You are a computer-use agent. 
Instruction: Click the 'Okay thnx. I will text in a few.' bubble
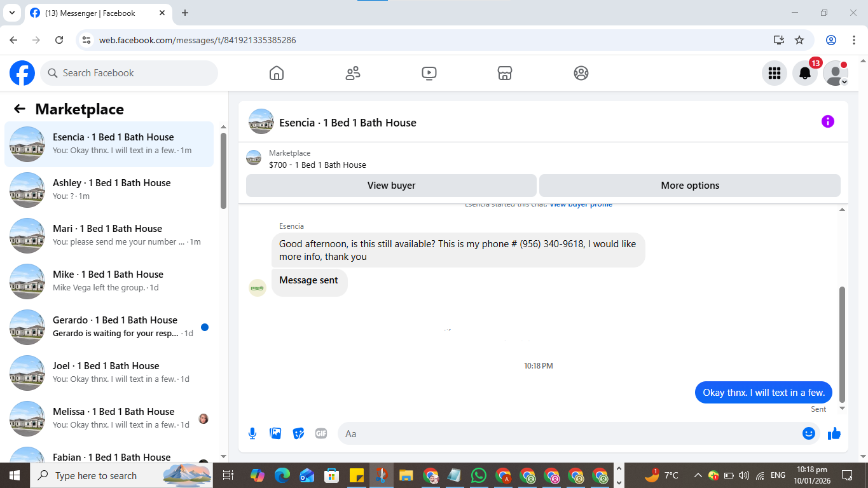pyautogui.click(x=763, y=393)
